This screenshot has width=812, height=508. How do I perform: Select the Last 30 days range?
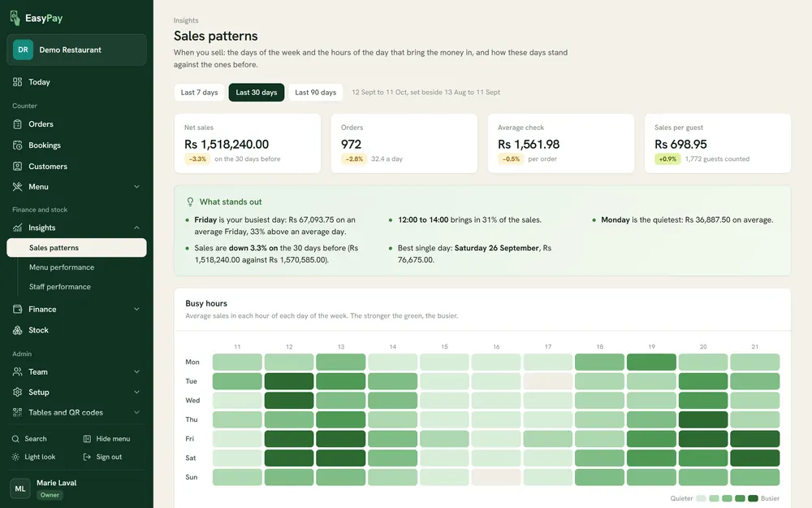pyautogui.click(x=257, y=93)
